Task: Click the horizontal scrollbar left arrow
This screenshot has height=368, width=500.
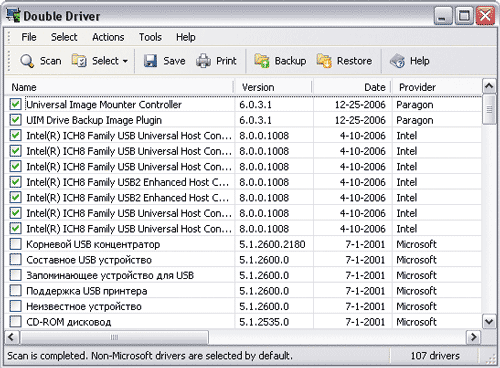Action: point(11,337)
